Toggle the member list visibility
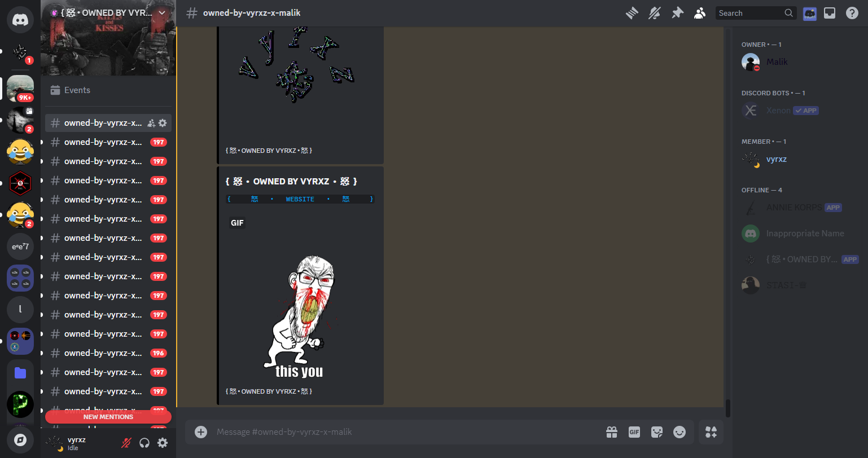 click(700, 13)
